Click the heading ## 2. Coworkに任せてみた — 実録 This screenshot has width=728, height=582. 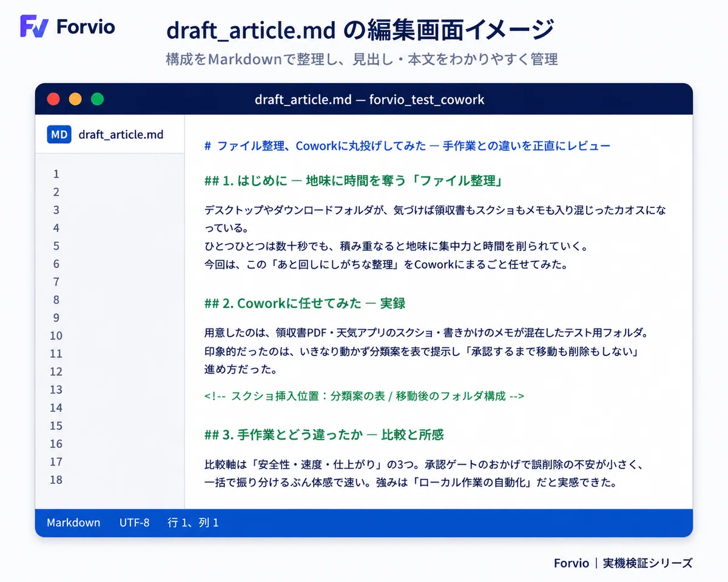305,303
